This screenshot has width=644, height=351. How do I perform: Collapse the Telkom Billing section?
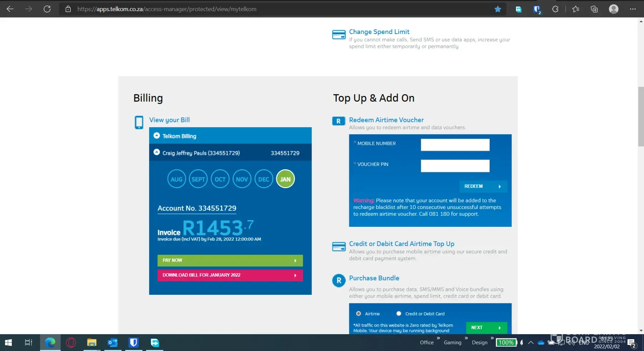pos(157,136)
